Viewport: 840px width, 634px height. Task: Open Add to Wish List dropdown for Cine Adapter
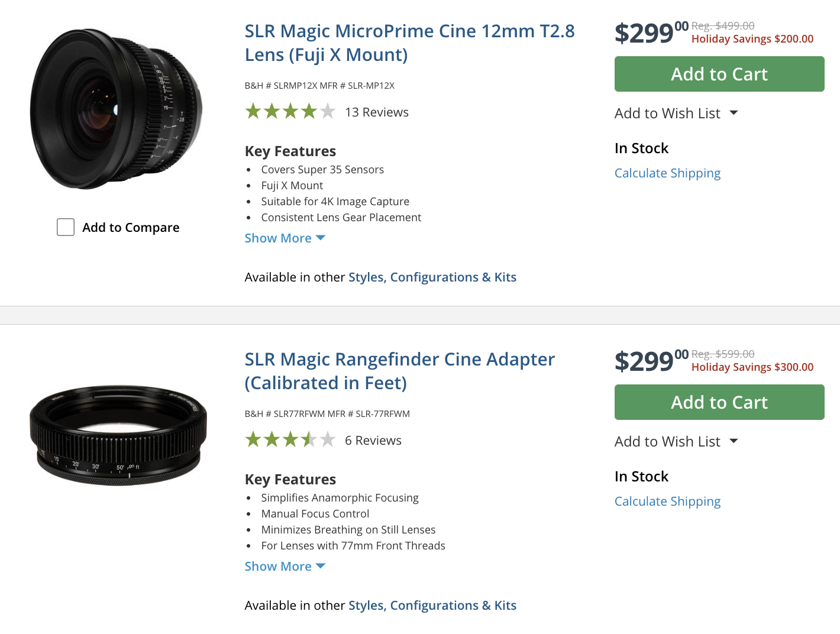[x=676, y=442]
